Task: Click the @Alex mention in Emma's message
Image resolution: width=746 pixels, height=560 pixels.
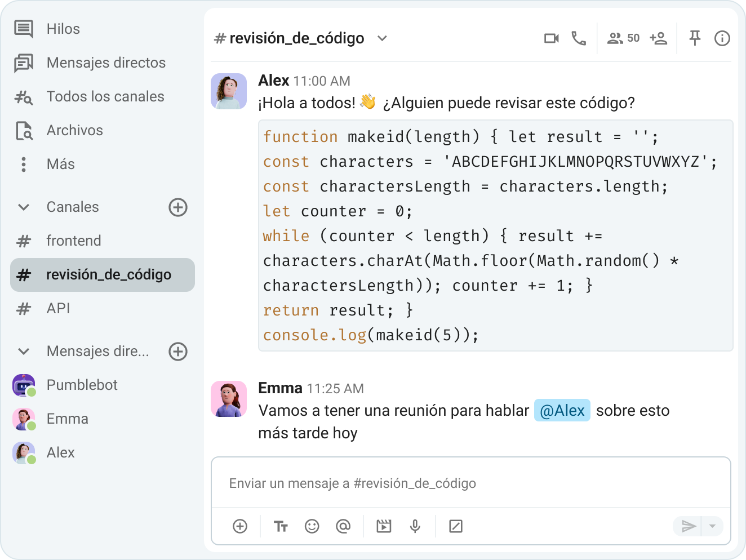Action: 562,410
